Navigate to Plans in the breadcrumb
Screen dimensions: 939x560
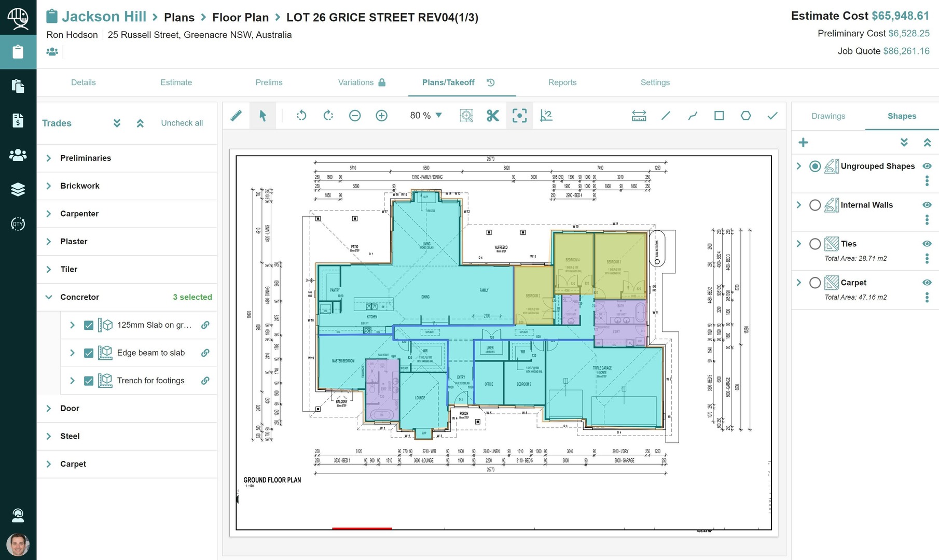[x=179, y=18]
